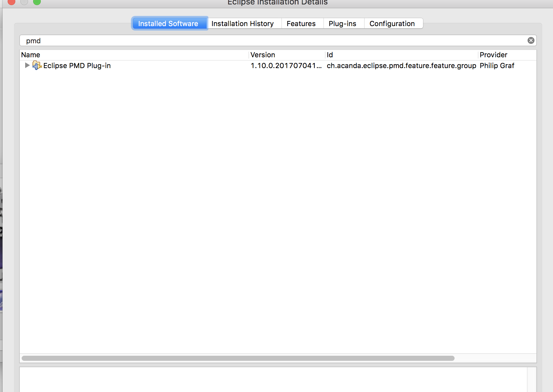Screen dimensions: 553x392
Task: Open the Configuration tab
Action: 392,23
